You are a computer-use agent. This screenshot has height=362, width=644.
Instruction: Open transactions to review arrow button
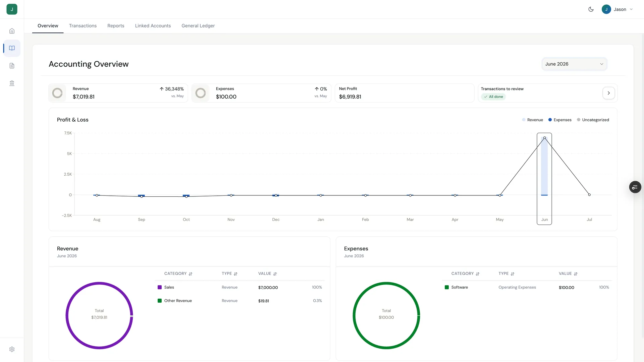tap(608, 93)
